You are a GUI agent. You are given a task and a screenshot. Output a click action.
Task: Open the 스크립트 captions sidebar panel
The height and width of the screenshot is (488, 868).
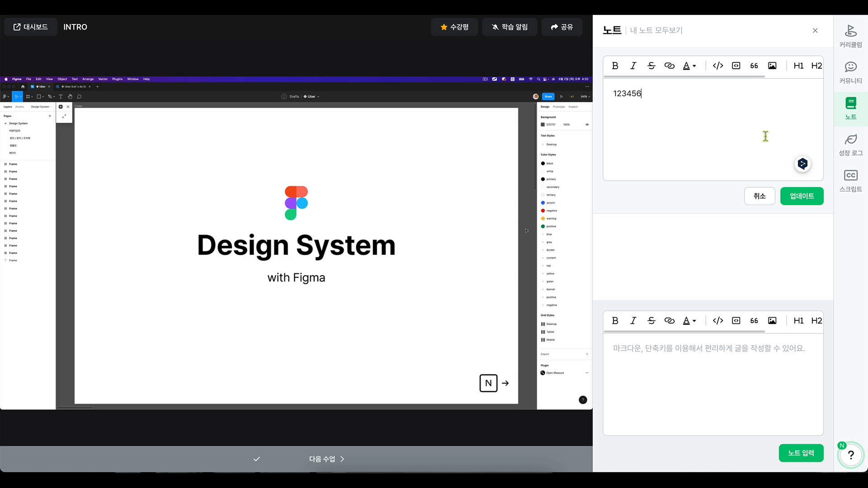pyautogui.click(x=850, y=181)
